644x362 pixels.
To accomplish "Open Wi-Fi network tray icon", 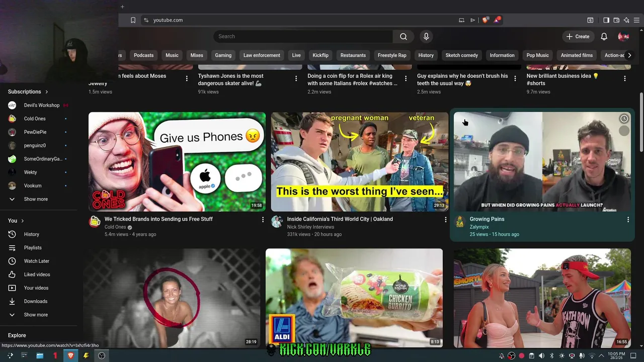I will click(592, 355).
